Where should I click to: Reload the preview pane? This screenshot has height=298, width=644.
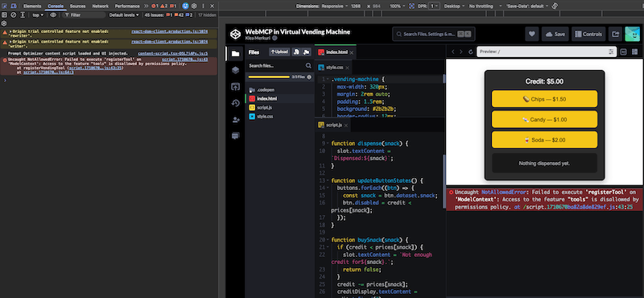tap(470, 52)
